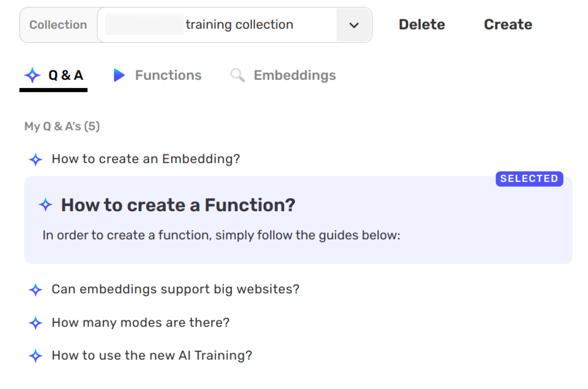
Task: Click the blue play icon for Functions
Action: coord(119,75)
